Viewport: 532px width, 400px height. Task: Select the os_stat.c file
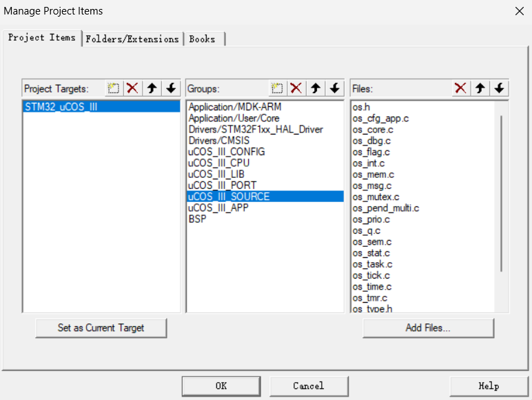tap(422, 252)
